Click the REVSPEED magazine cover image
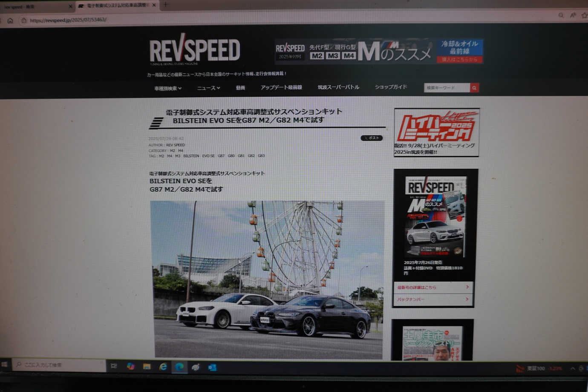 (435, 216)
